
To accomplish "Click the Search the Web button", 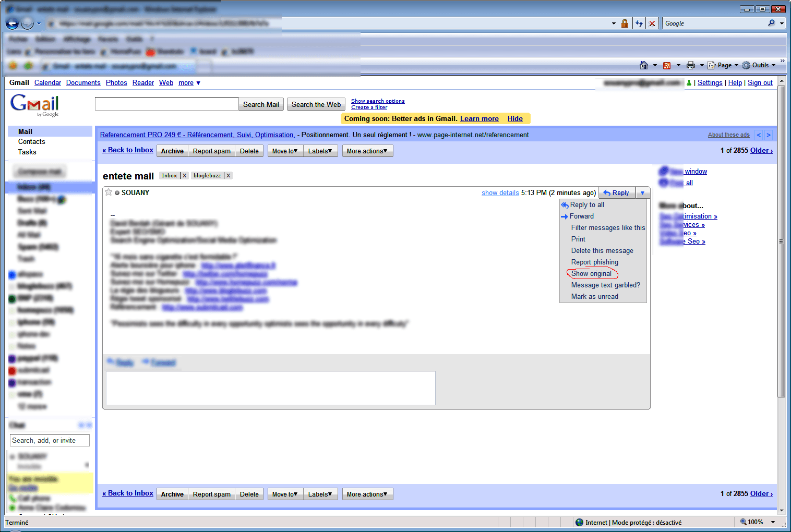I will (316, 104).
